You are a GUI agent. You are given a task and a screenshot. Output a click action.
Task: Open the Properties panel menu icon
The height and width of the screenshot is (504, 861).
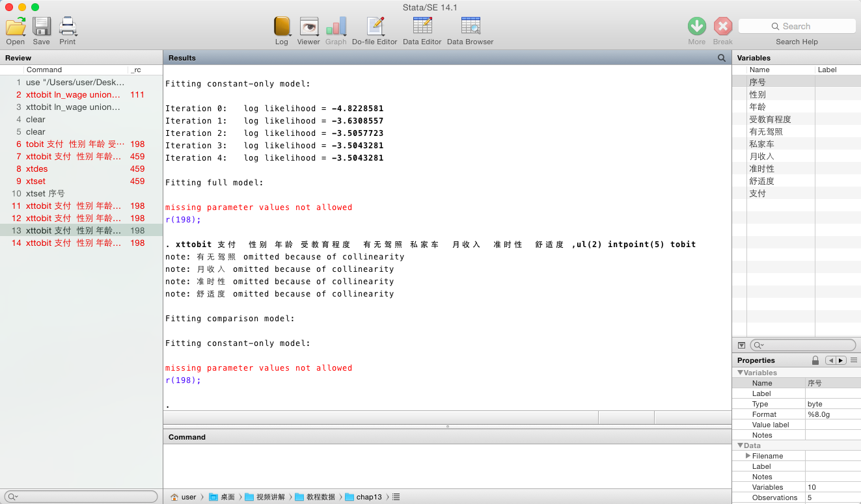click(x=854, y=360)
